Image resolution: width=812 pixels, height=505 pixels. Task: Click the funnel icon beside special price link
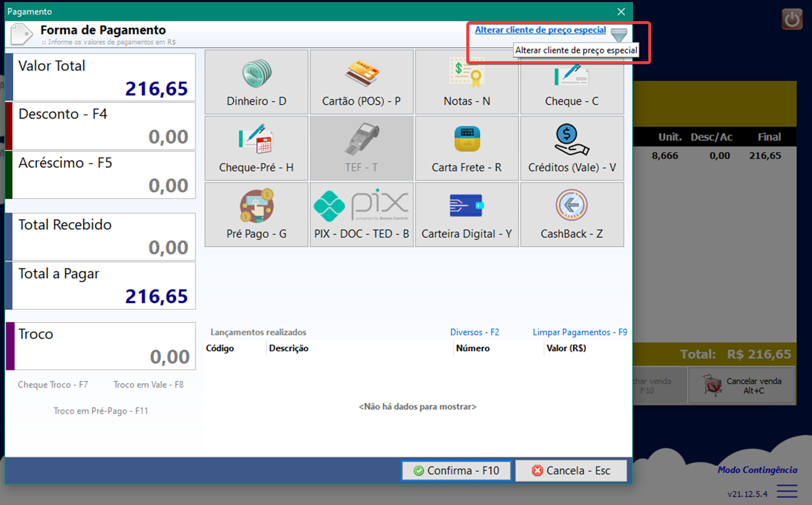tap(619, 35)
